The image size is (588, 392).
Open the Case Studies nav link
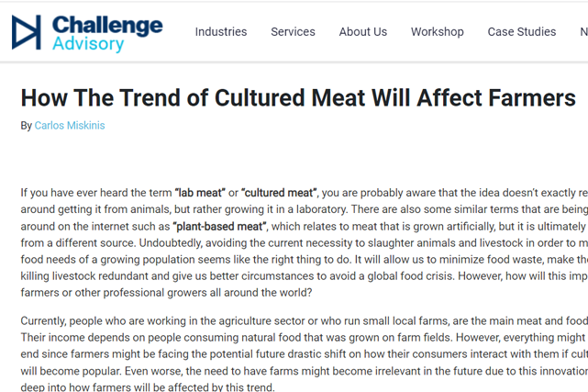pyautogui.click(x=521, y=31)
